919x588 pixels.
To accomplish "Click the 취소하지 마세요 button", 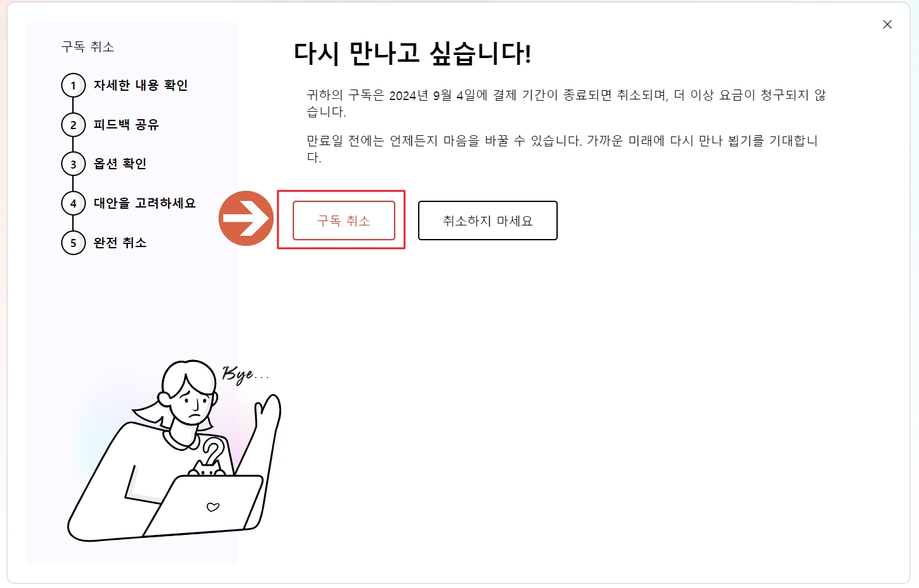I will (x=488, y=220).
